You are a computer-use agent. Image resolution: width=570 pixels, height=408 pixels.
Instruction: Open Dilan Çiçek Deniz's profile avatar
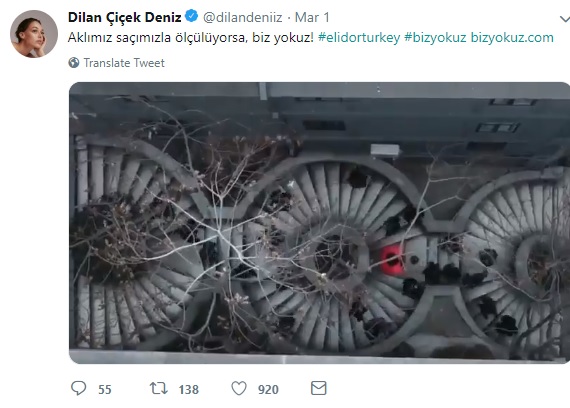[x=34, y=34]
